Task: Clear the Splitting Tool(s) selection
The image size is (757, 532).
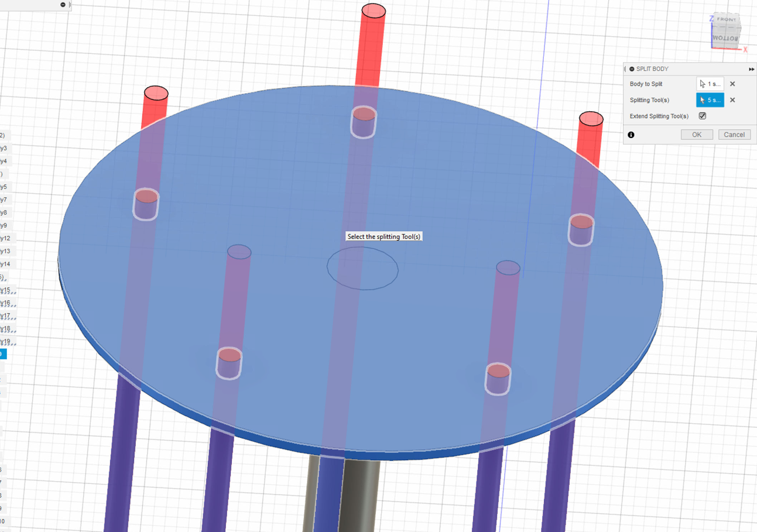Action: click(732, 100)
